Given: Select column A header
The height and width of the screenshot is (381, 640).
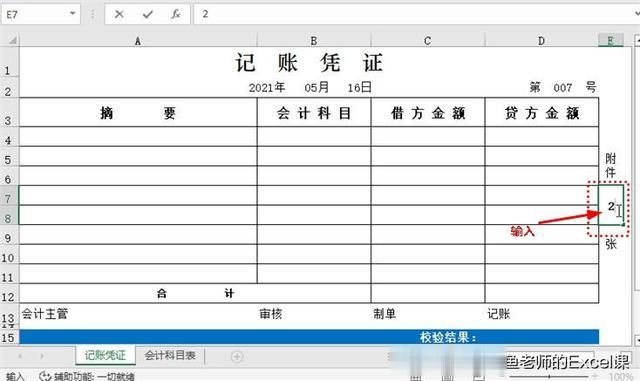Looking at the screenshot, I should 138,40.
